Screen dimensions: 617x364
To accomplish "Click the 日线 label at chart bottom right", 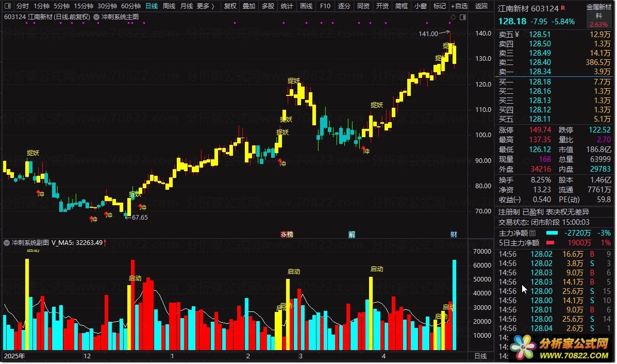I will 480,356.
